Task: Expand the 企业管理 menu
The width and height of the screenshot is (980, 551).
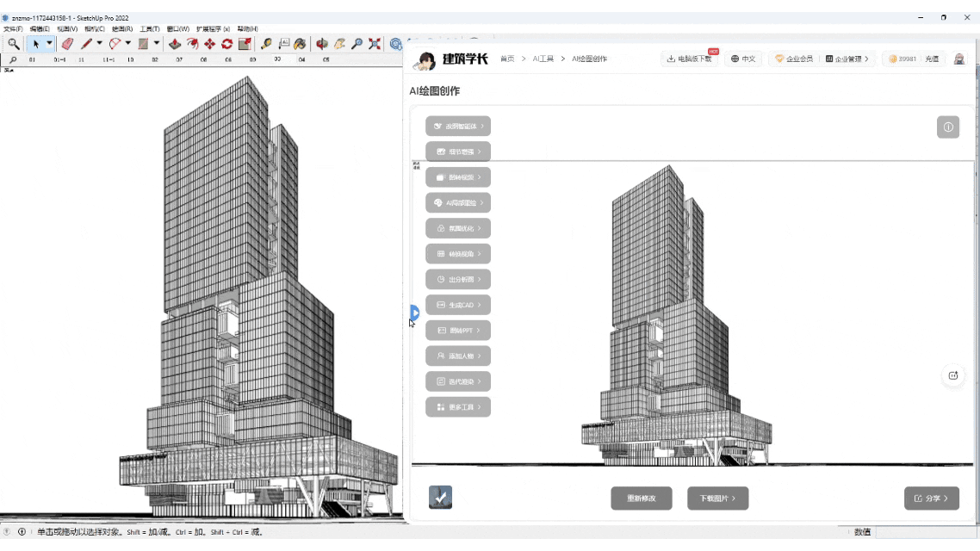Action: pyautogui.click(x=847, y=59)
